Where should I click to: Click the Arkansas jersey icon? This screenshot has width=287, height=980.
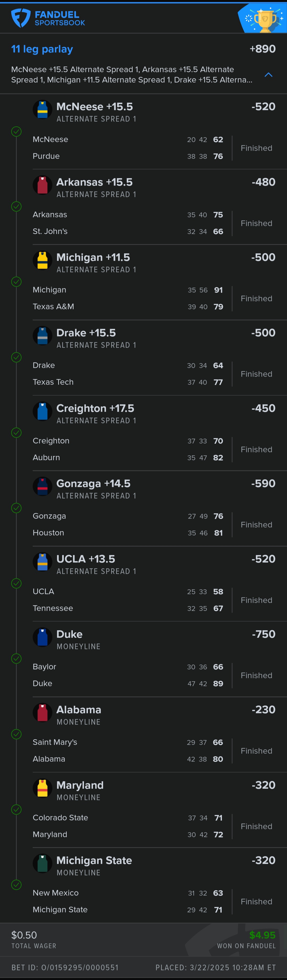coord(42,185)
